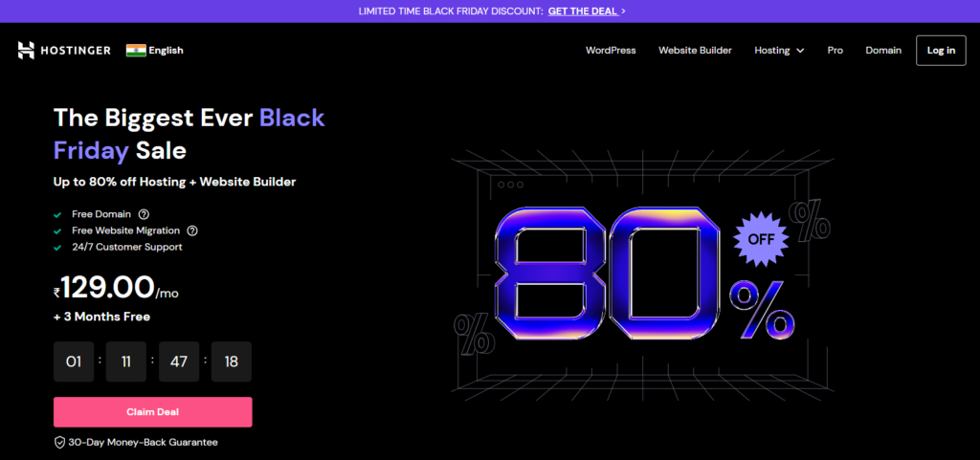Follow the GET THE DEAL banner link
This screenshot has width=980, height=460.
pos(582,11)
